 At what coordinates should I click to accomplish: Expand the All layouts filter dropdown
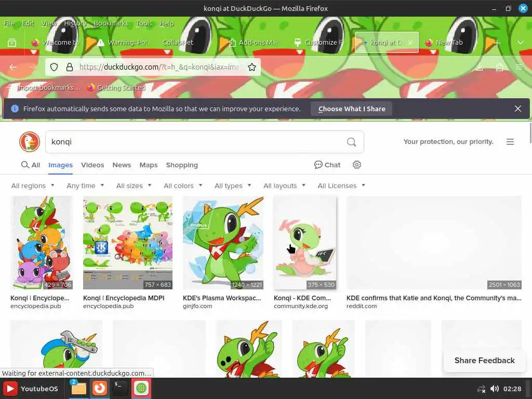[x=284, y=185]
